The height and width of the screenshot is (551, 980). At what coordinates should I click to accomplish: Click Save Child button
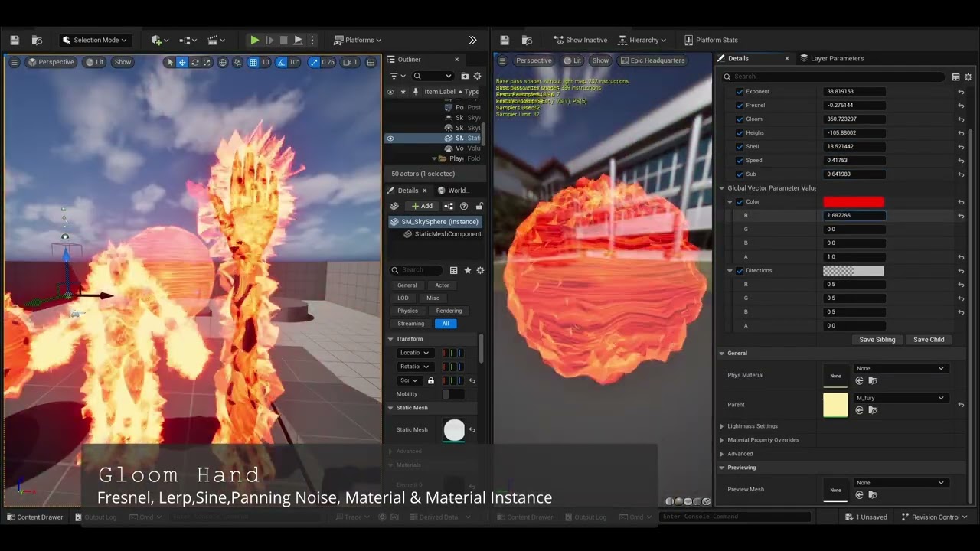[929, 340]
